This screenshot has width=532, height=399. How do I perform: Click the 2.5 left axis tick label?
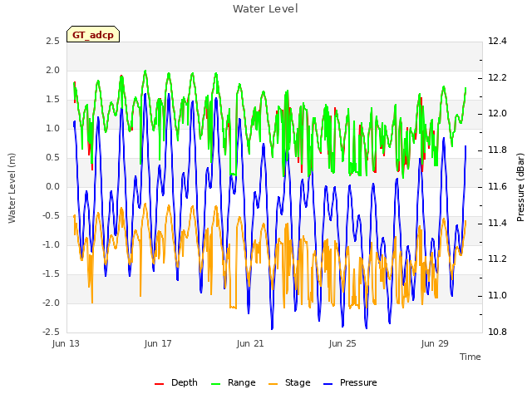(x=53, y=42)
